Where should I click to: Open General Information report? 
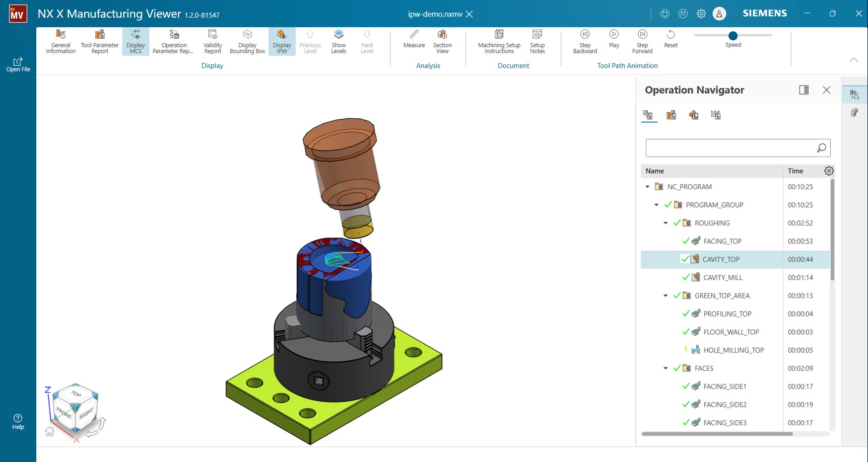[60, 41]
